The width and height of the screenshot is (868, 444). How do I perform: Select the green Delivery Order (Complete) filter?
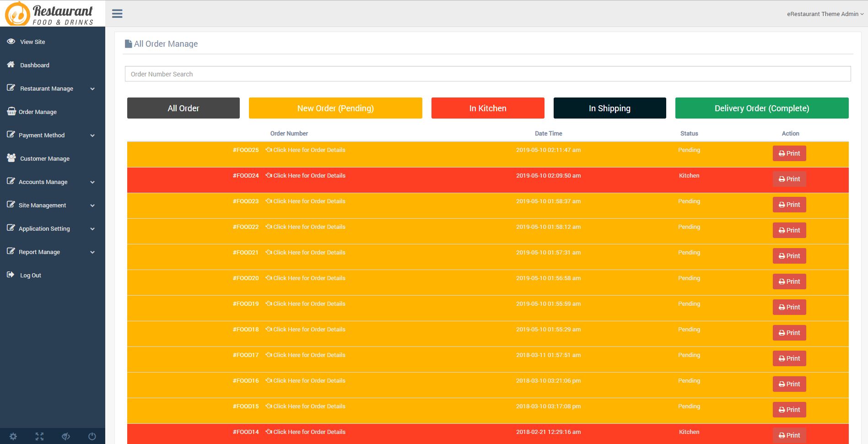(x=762, y=108)
